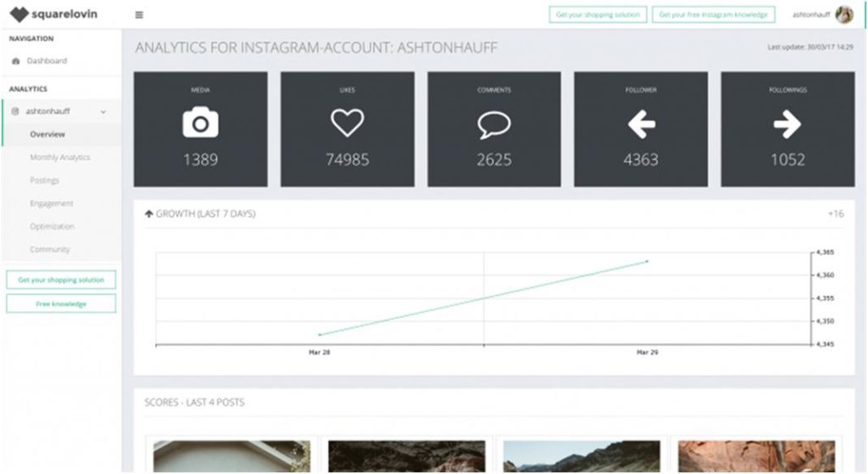This screenshot has width=868, height=474.
Task: Click the Mar 29 axis label
Action: (x=647, y=352)
